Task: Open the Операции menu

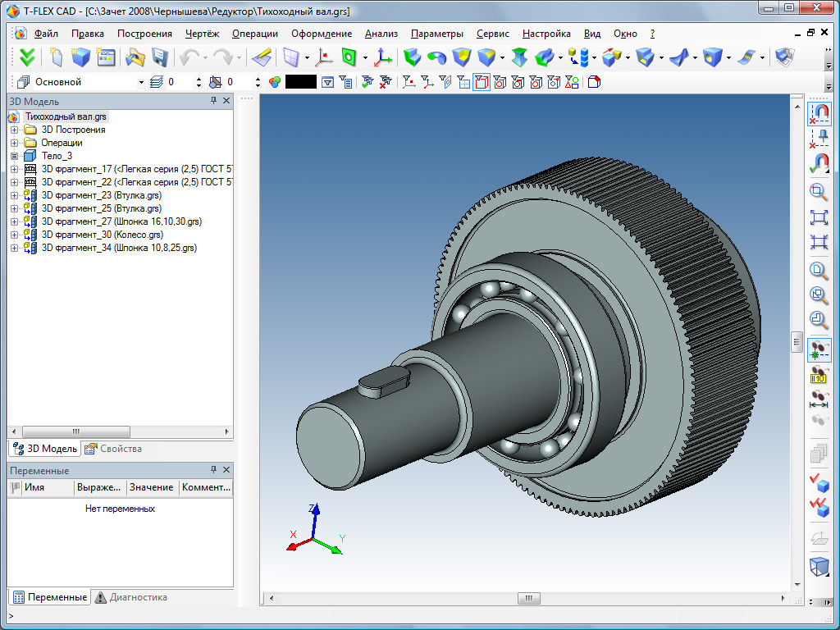Action: [254, 34]
